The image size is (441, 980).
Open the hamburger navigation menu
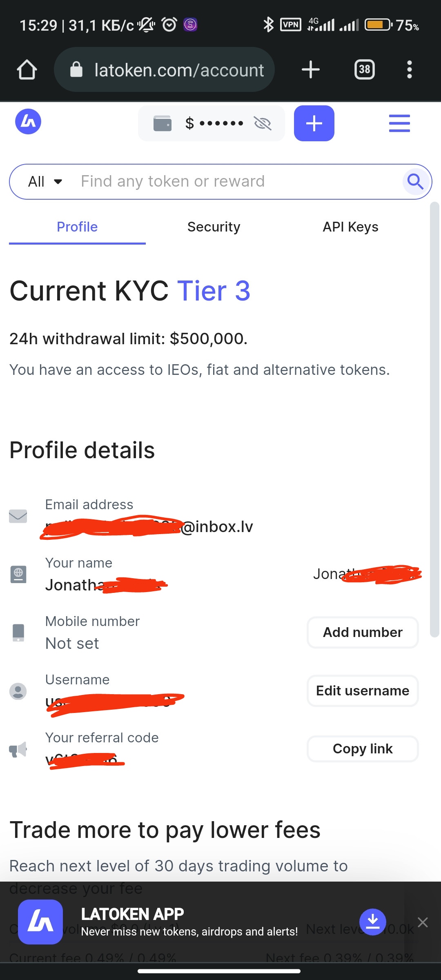pos(399,123)
